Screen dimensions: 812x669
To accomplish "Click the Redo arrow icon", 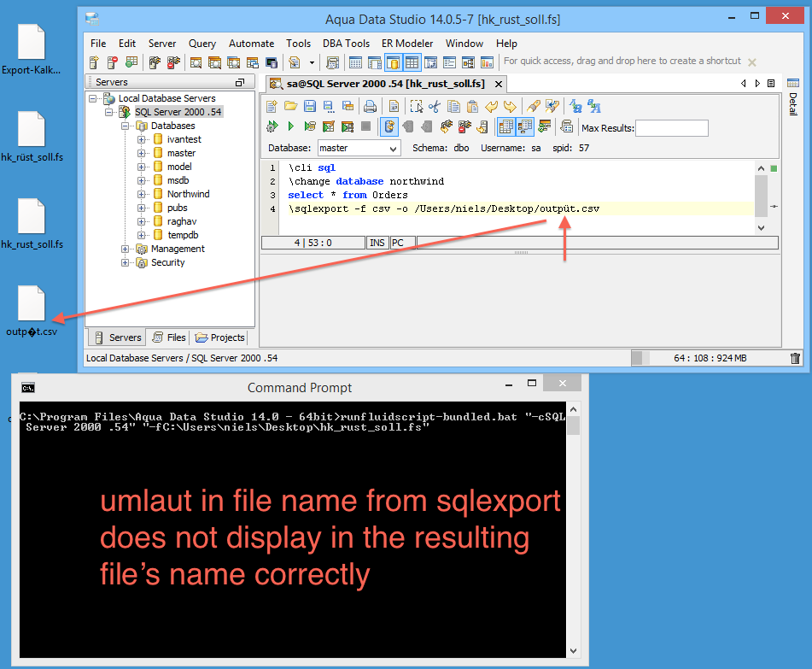I will pos(510,106).
